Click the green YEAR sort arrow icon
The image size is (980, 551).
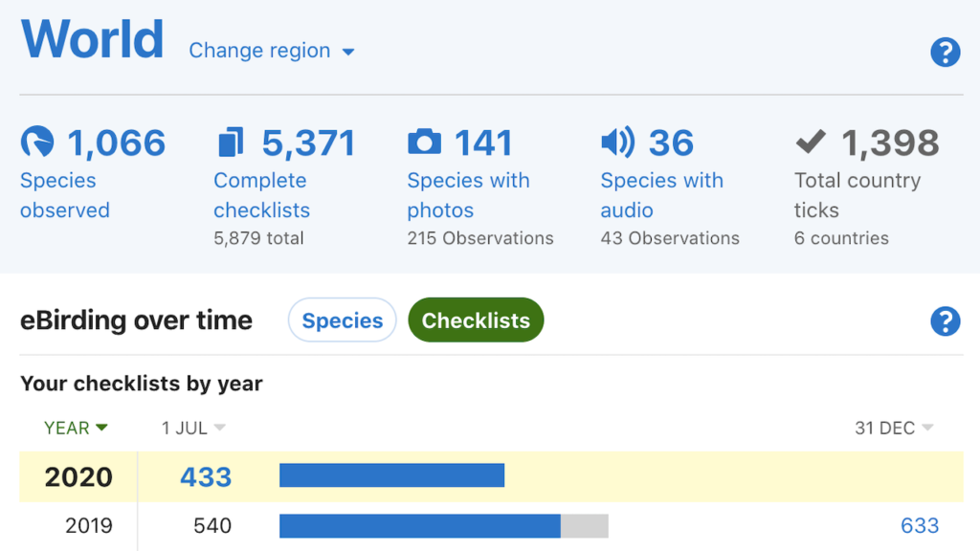(x=102, y=428)
